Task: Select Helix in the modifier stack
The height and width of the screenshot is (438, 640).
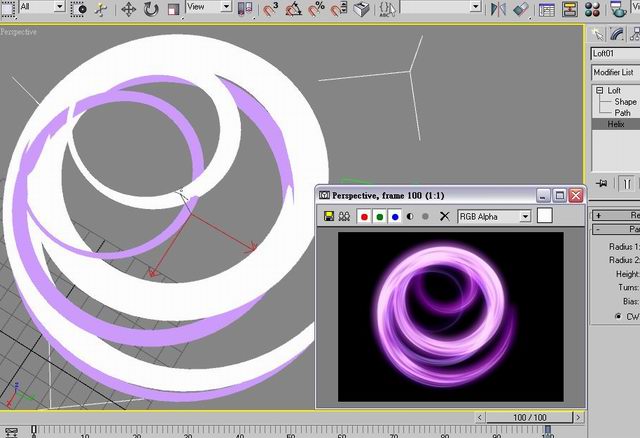Action: 616,124
